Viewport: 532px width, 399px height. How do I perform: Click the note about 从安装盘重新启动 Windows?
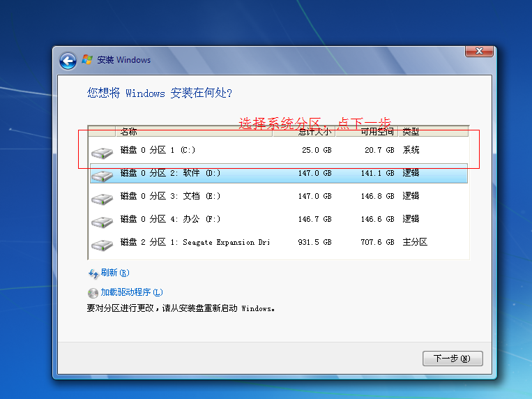click(181, 308)
